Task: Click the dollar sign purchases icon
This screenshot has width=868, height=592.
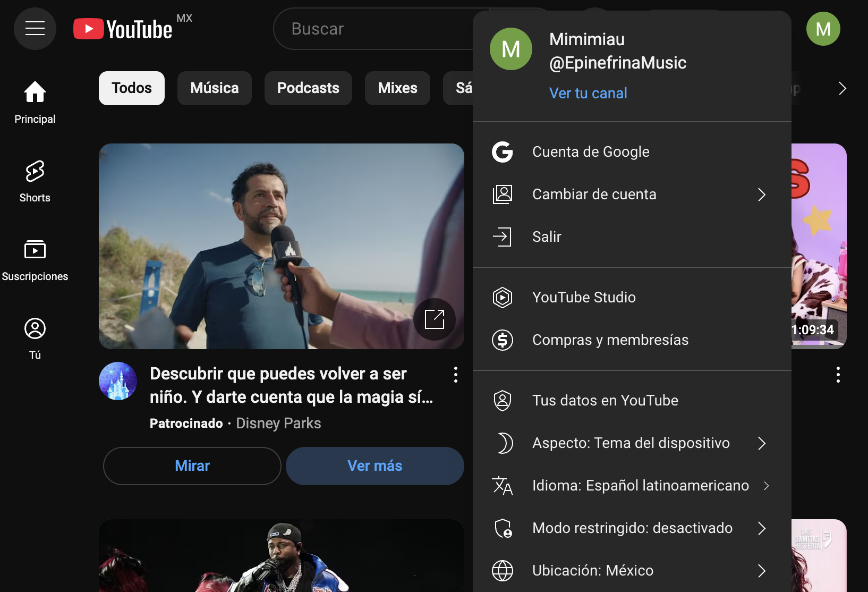Action: [503, 340]
